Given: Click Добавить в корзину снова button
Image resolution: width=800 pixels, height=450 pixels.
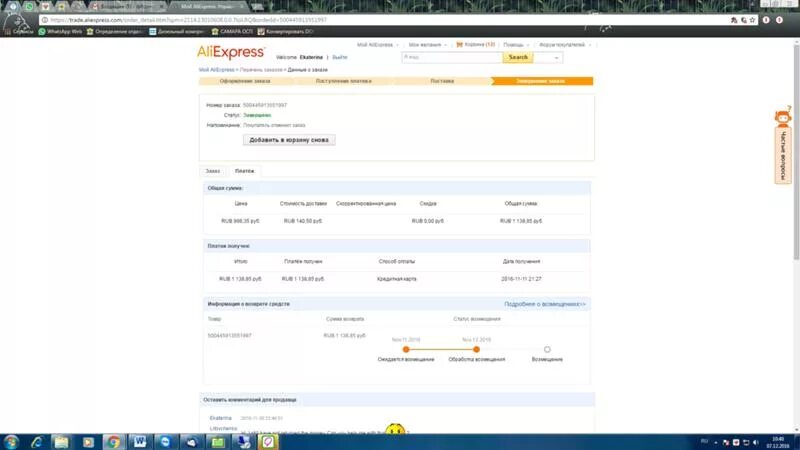Looking at the screenshot, I should 289,140.
